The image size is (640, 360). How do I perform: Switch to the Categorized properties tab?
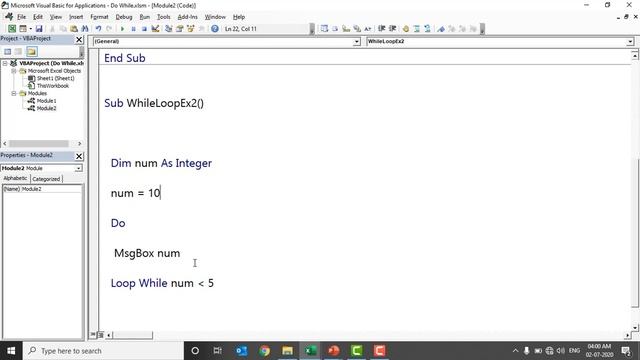[x=46, y=179]
